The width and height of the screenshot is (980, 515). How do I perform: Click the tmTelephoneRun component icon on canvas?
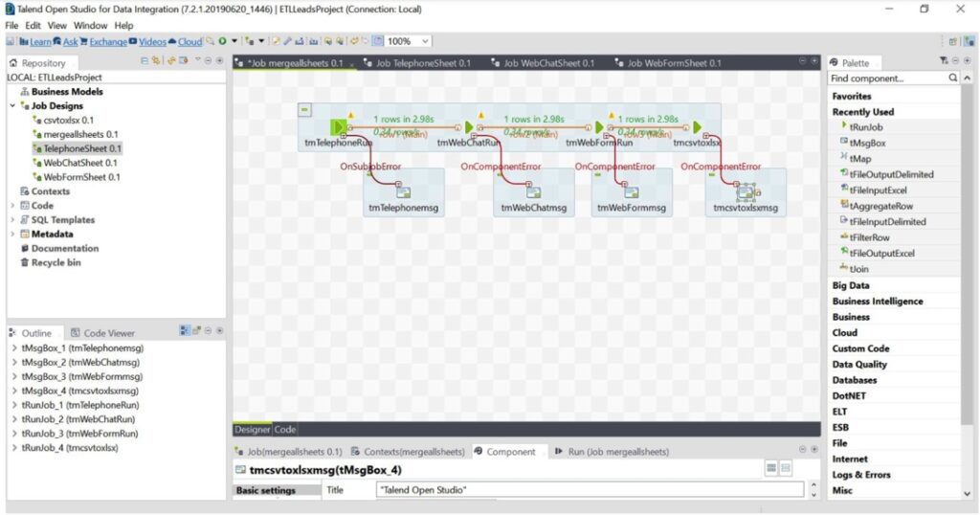click(x=338, y=127)
